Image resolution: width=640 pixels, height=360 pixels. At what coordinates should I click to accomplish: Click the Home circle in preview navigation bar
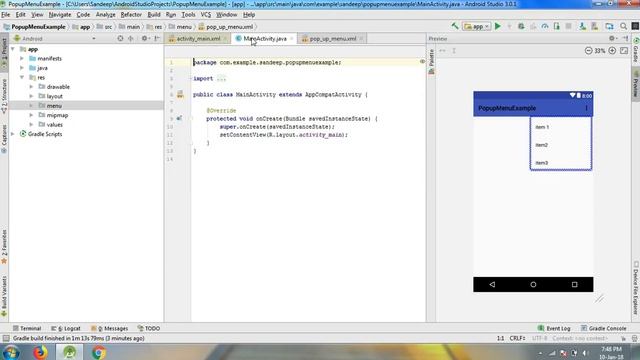pyautogui.click(x=533, y=284)
